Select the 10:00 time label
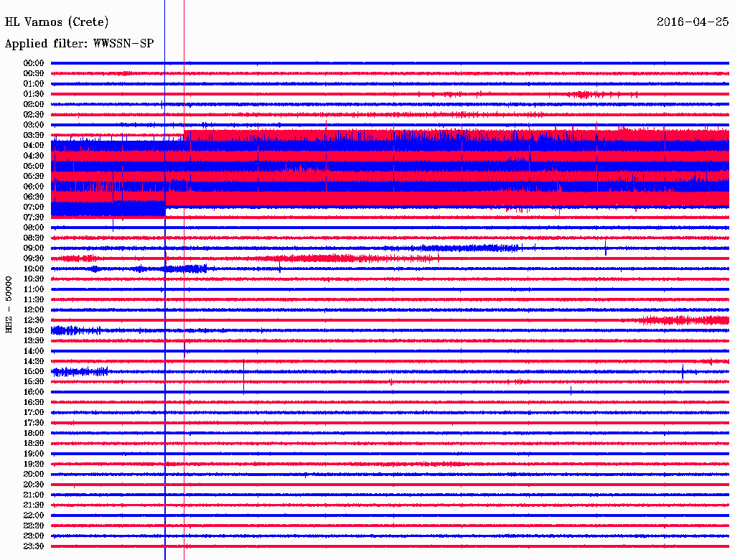 click(x=33, y=269)
